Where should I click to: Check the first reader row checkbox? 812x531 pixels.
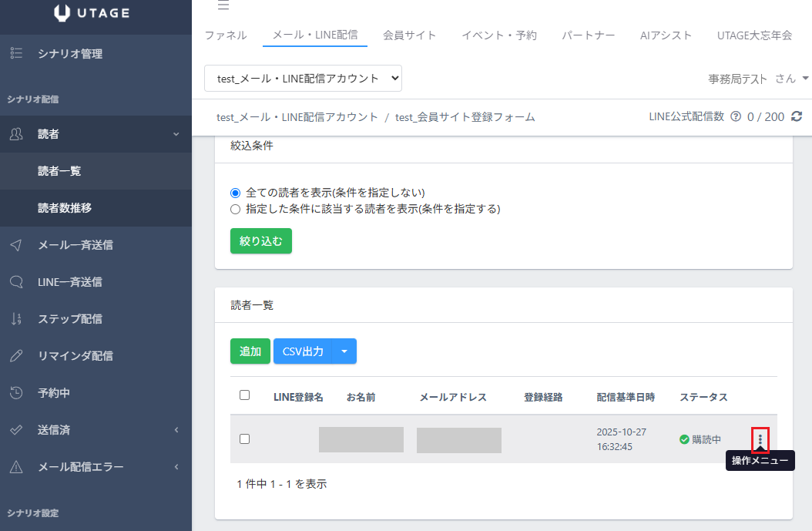(x=245, y=439)
